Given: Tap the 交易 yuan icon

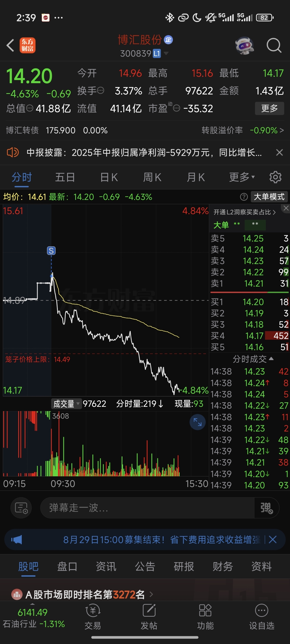Looking at the screenshot, I should pyautogui.click(x=93, y=611).
